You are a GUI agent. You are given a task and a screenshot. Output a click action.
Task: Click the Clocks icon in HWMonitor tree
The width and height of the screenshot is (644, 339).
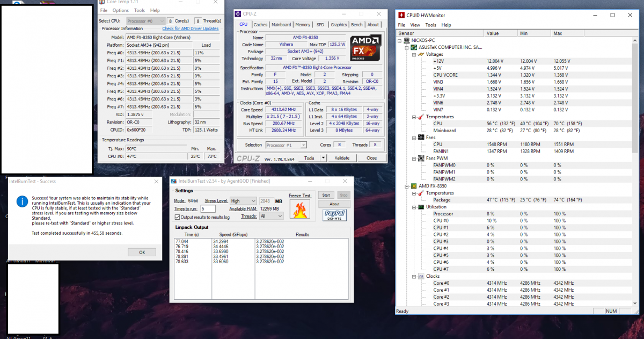pyautogui.click(x=421, y=276)
